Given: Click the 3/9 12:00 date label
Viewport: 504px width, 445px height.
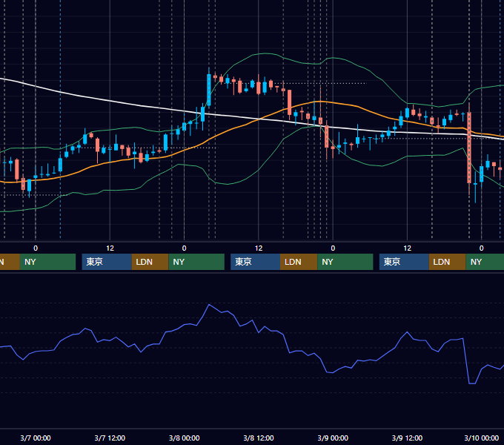Looking at the screenshot, I should 407,438.
